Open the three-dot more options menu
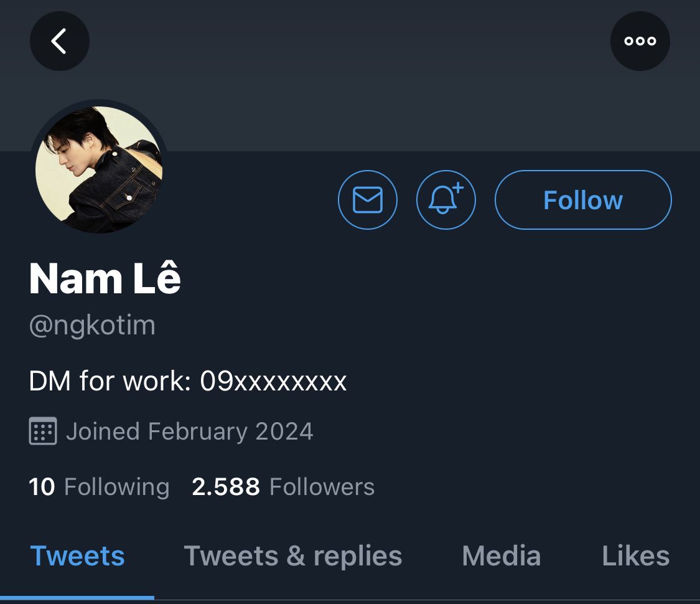This screenshot has height=604, width=700. [640, 41]
